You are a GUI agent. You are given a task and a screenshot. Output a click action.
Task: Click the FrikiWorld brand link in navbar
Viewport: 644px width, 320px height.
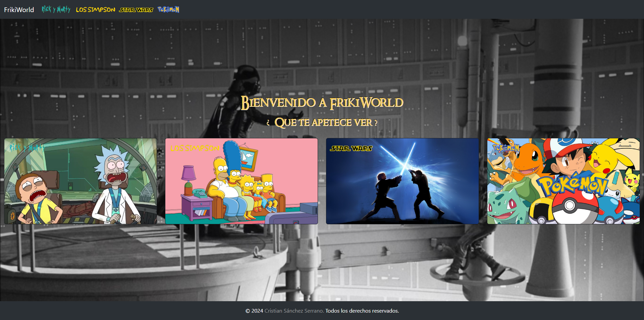(19, 10)
